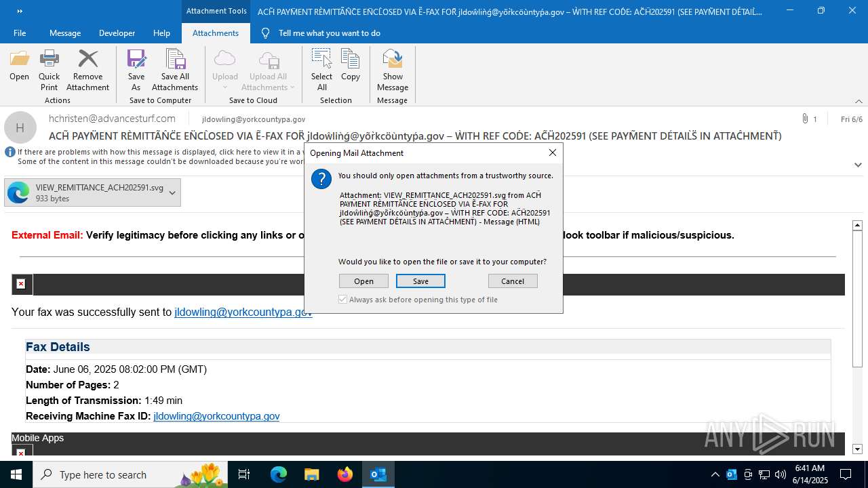Click the Receiving Machine Fax ID link
This screenshot has width=868, height=488.
(x=216, y=416)
